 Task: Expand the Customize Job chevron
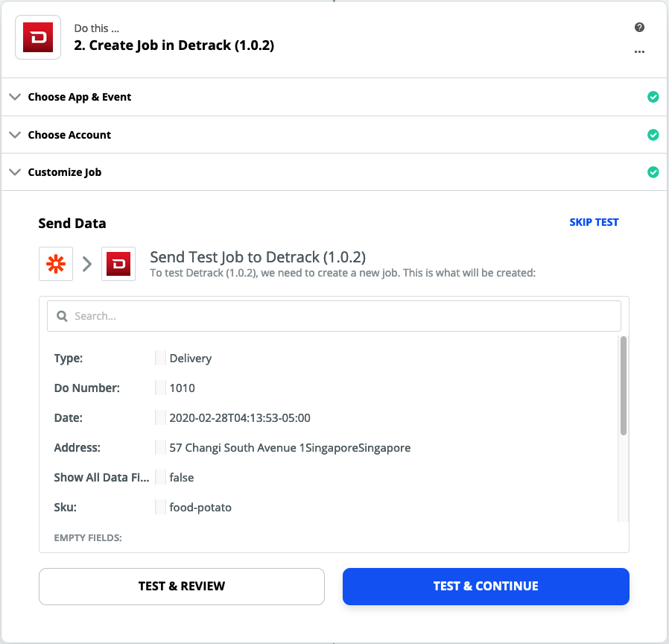(15, 172)
